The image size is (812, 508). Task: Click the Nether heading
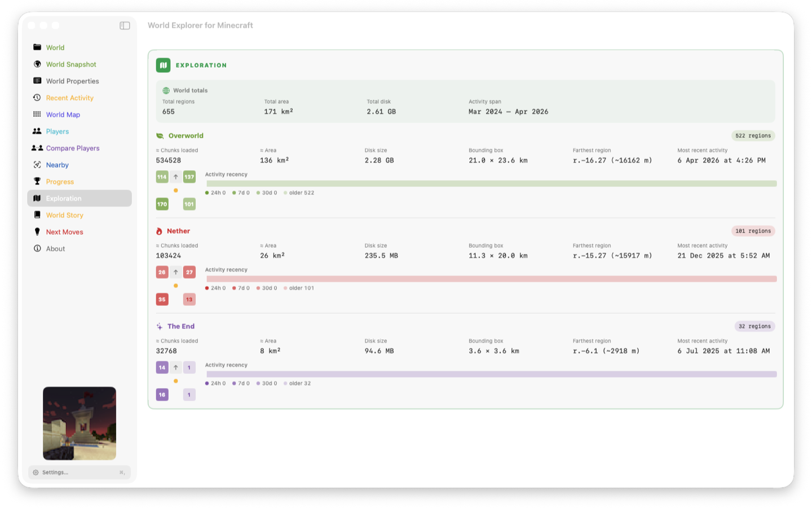pyautogui.click(x=178, y=231)
